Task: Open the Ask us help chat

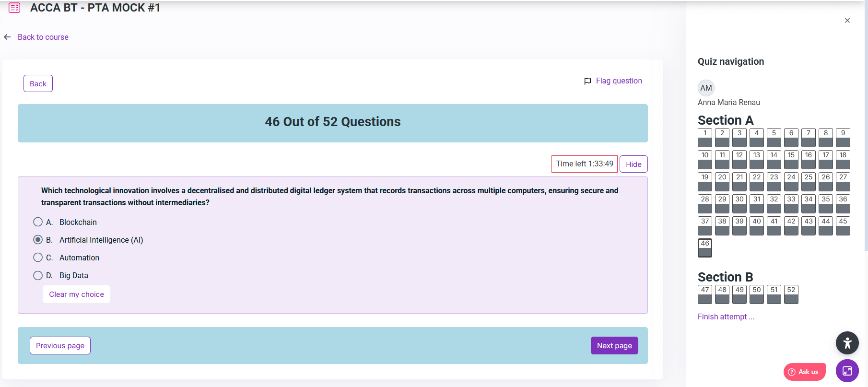Action: (x=804, y=372)
